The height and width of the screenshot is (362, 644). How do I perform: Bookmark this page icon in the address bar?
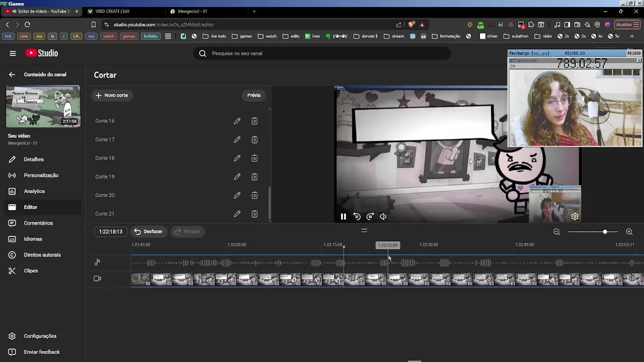[93, 25]
